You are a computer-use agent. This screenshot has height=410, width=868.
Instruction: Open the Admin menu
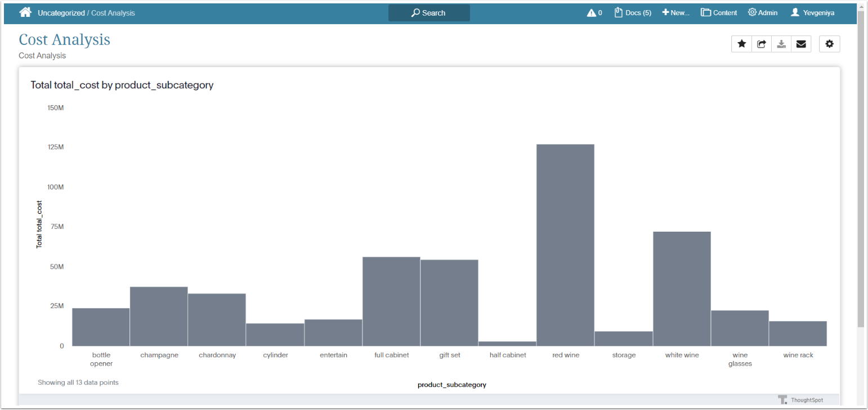(763, 13)
